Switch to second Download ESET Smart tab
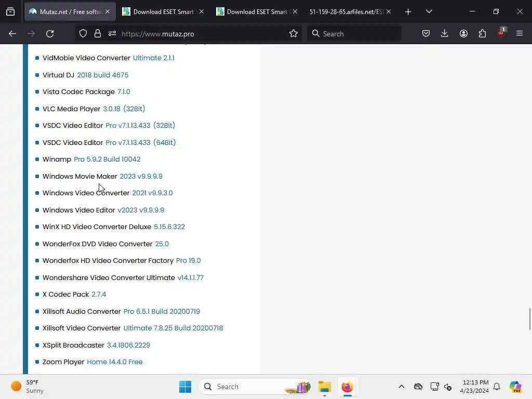 257,11
